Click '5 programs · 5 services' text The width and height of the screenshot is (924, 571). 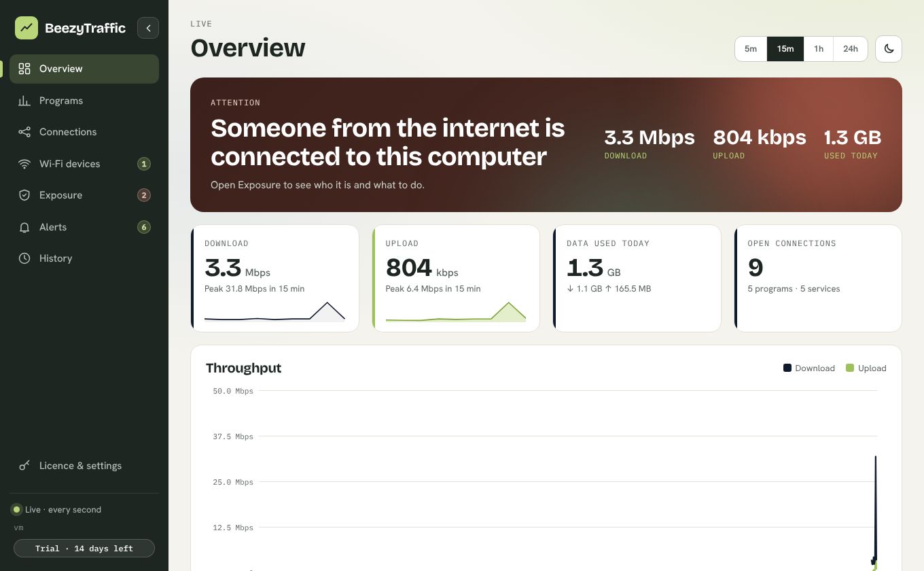click(x=794, y=289)
